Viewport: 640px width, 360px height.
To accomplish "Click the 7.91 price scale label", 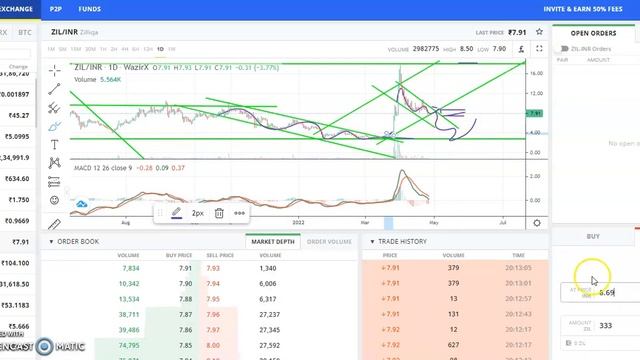I will pos(535,113).
